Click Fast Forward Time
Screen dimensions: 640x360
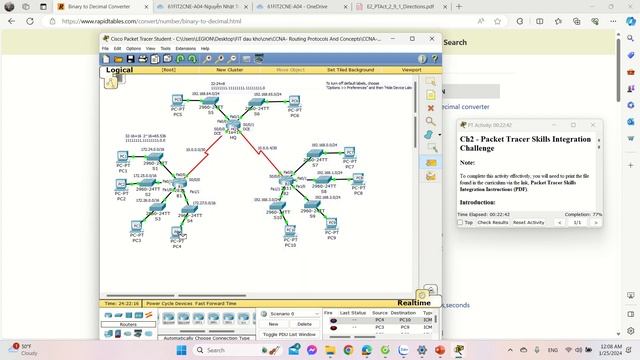[216, 303]
